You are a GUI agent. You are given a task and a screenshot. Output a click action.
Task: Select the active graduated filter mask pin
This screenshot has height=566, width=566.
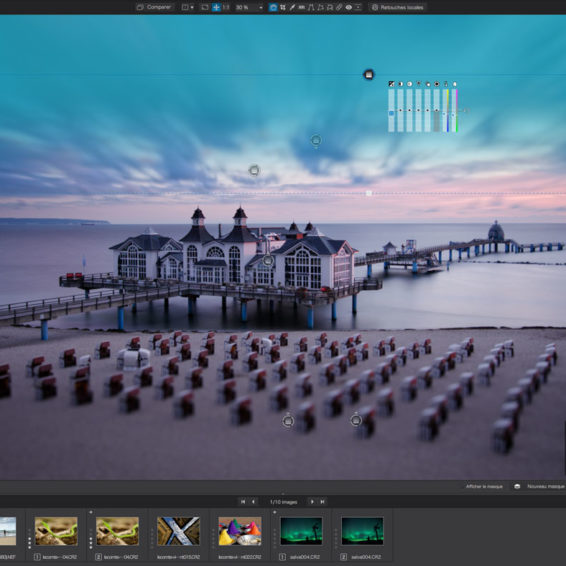pyautogui.click(x=368, y=75)
